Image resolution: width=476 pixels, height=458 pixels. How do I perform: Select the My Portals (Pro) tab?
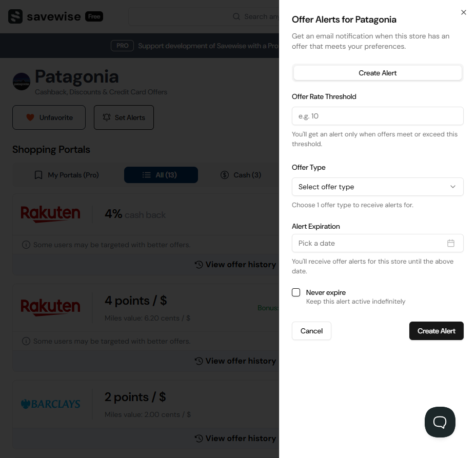pyautogui.click(x=67, y=175)
